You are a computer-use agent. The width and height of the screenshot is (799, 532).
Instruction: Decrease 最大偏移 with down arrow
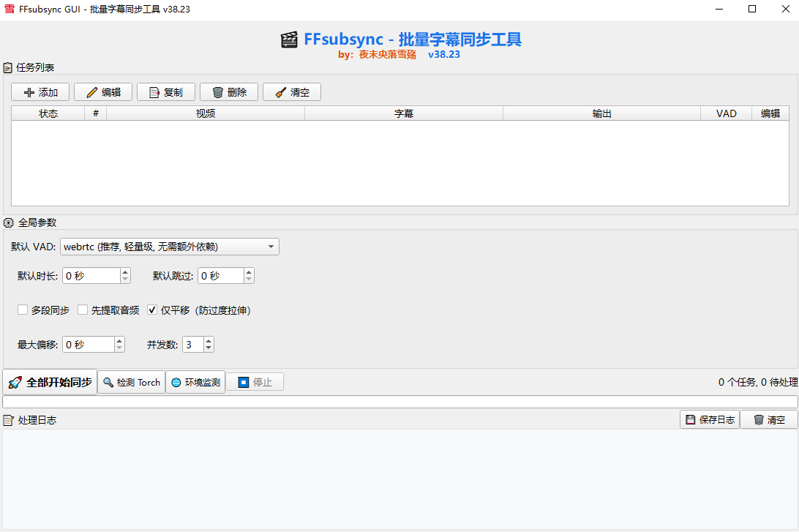tap(119, 348)
